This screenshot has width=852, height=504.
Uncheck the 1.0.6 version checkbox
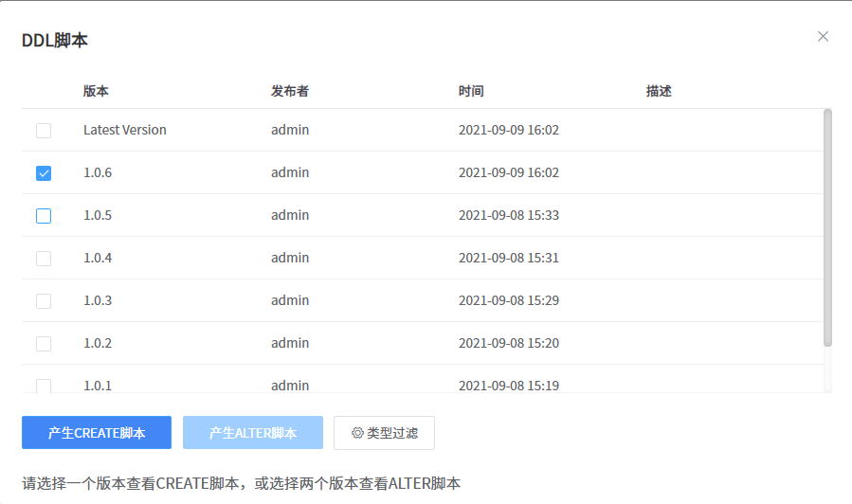coord(44,173)
